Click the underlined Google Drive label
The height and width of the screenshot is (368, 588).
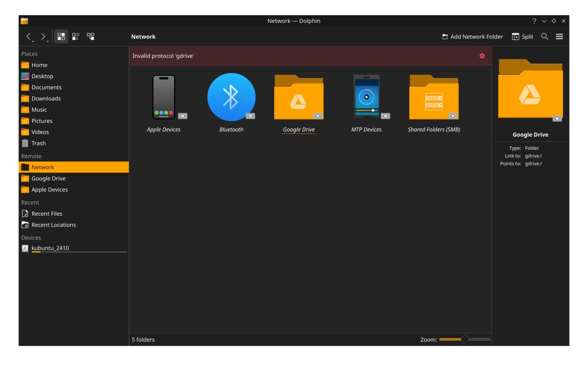tap(299, 129)
